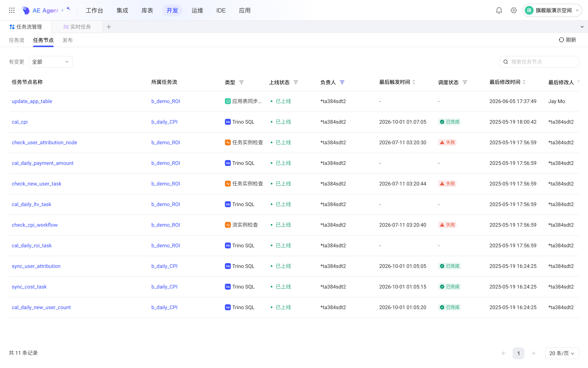This screenshot has width=588, height=368.
Task: Open the 负责人 filter icon
Action: pyautogui.click(x=342, y=82)
